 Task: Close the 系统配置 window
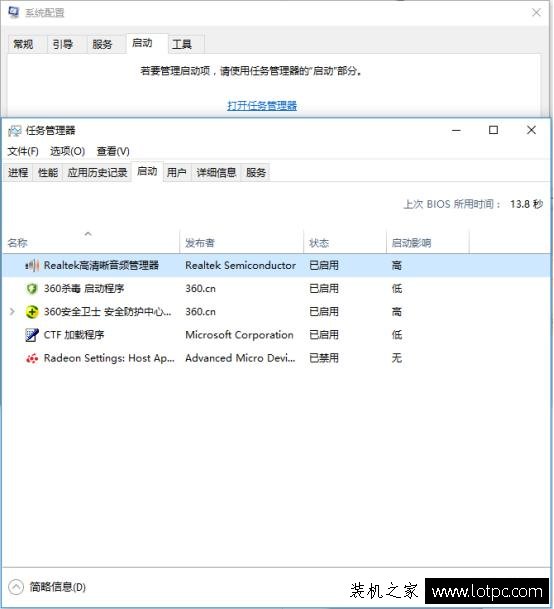click(537, 12)
